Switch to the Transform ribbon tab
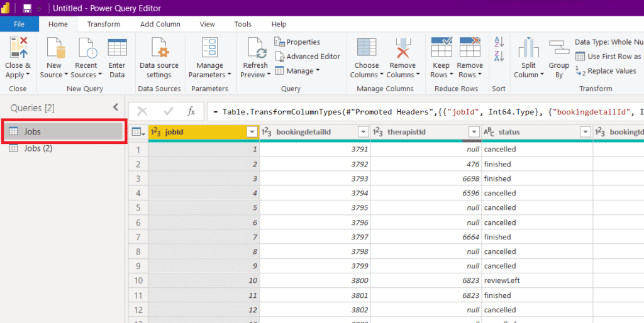Screen dimensions: 644x323 104,25
